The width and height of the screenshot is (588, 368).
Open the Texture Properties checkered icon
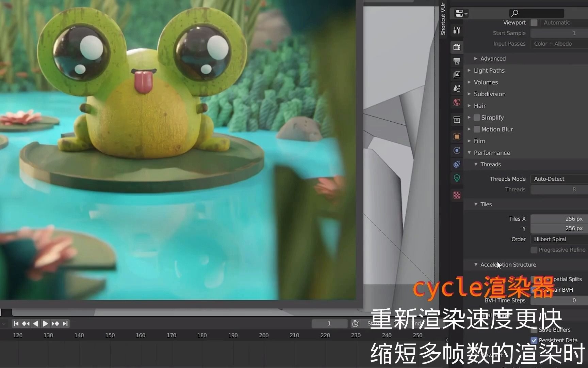(x=457, y=195)
